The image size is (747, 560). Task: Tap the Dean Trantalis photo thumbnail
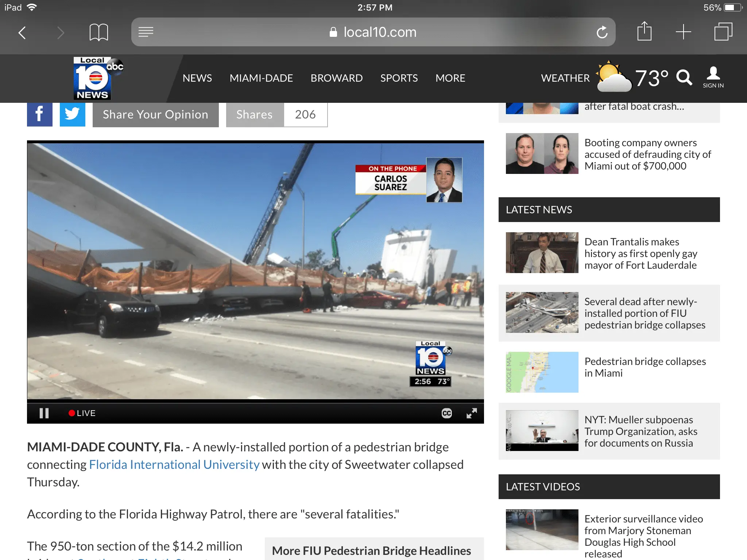tap(542, 253)
